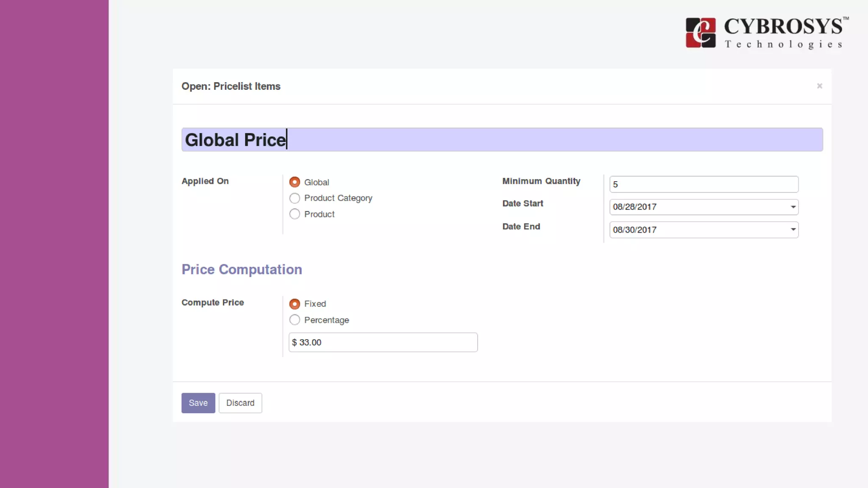868x488 pixels.
Task: Click the Cybrosys Technologies logo
Action: pyautogui.click(x=767, y=33)
